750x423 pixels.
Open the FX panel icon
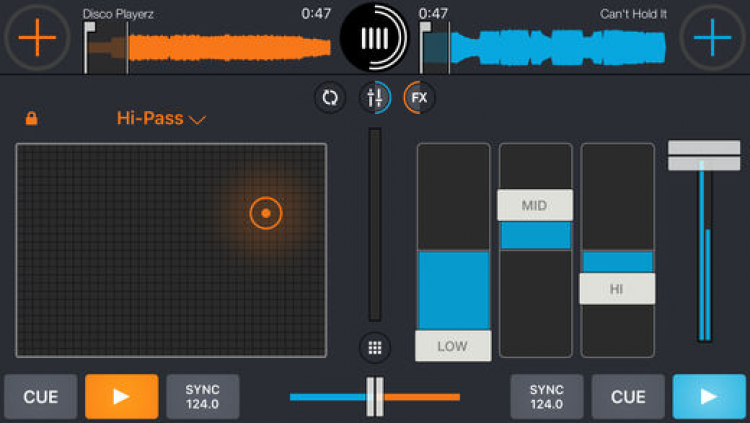[x=419, y=98]
